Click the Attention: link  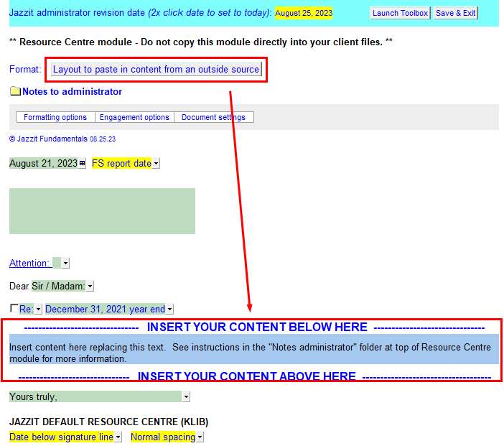pos(29,264)
